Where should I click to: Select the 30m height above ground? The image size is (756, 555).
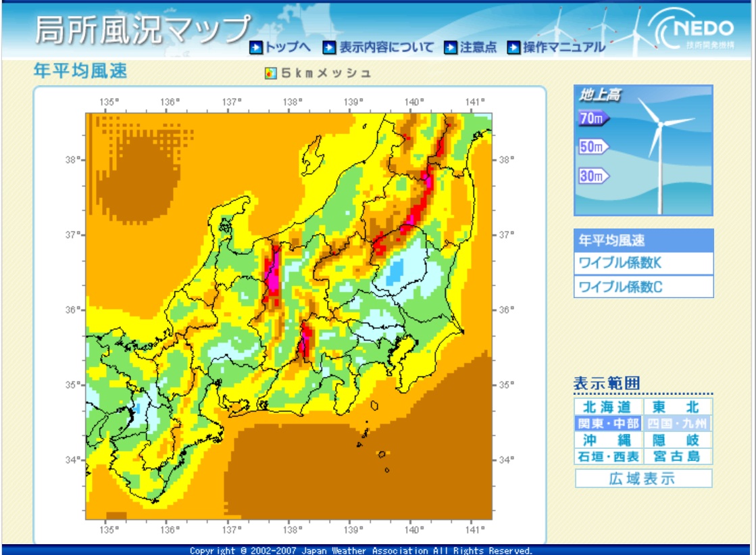[x=593, y=176]
